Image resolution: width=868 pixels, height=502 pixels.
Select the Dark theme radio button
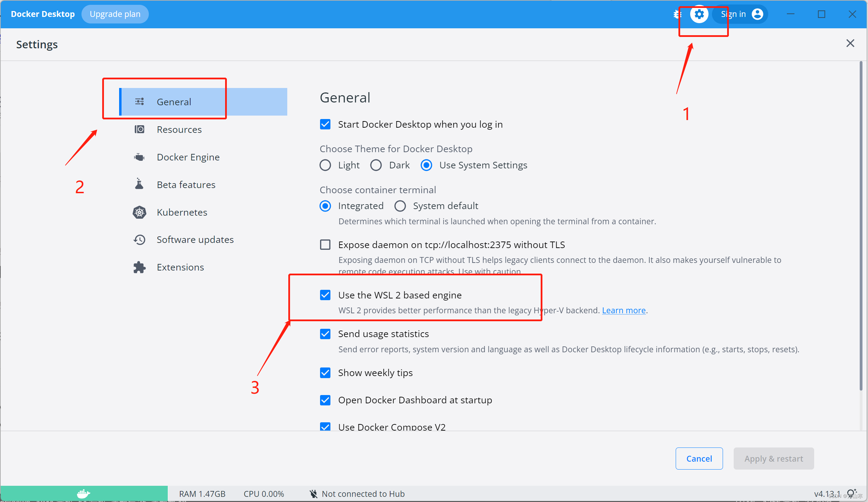coord(376,165)
